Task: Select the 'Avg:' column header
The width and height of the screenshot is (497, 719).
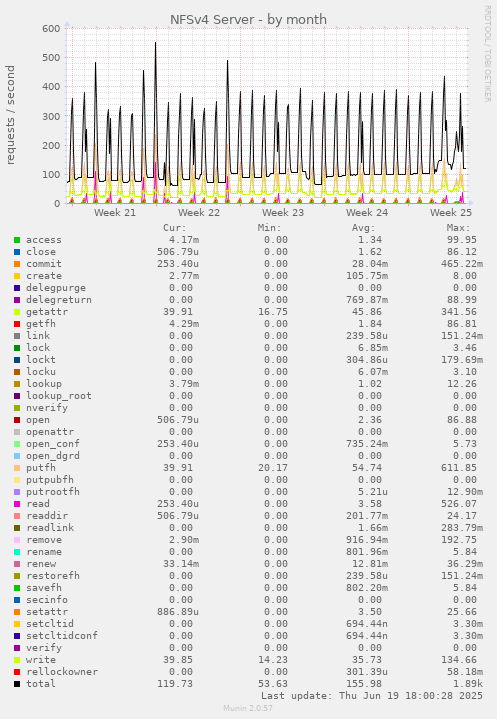Action: 364,228
